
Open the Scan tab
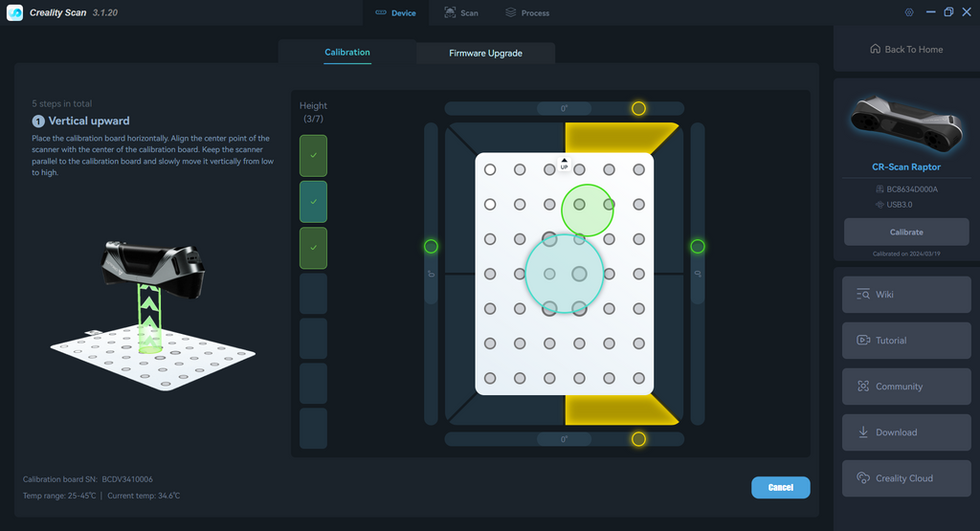pos(461,13)
